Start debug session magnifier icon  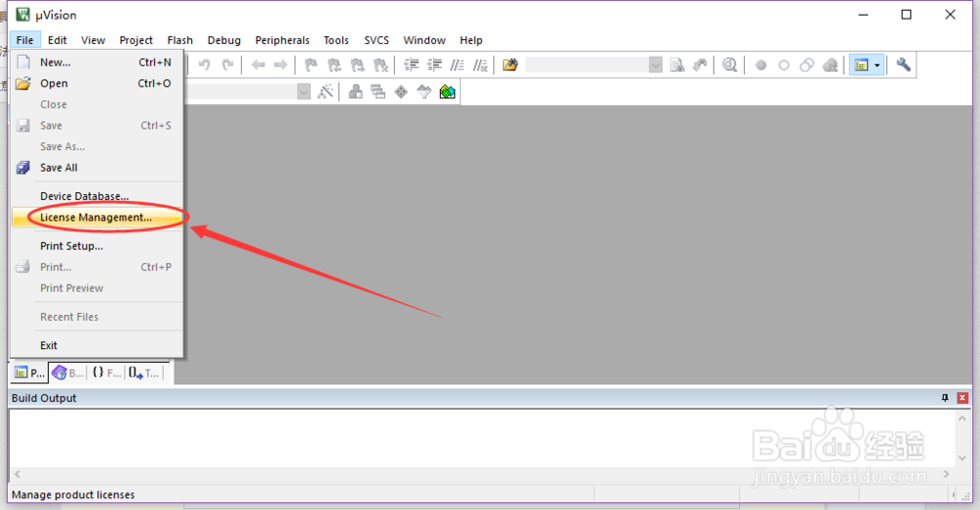pos(729,65)
